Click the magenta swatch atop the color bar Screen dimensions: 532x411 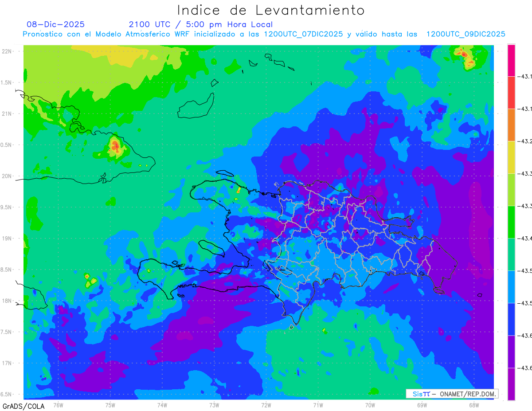click(x=511, y=60)
